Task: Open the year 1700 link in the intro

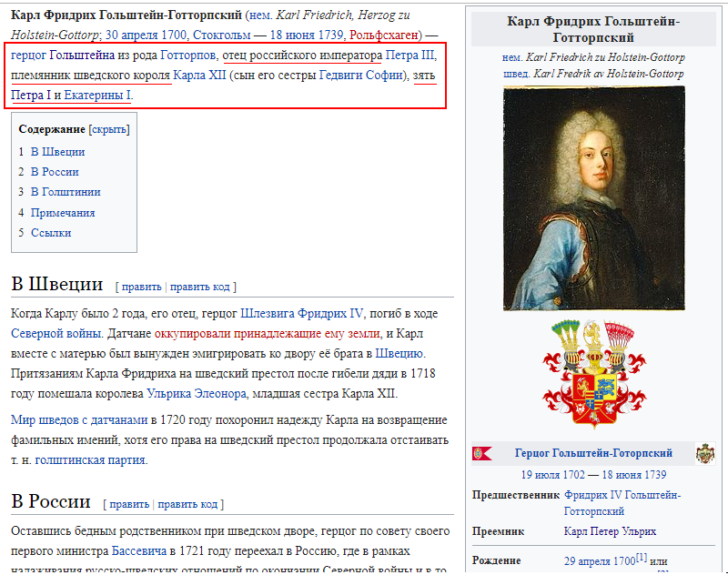Action: coord(174,35)
